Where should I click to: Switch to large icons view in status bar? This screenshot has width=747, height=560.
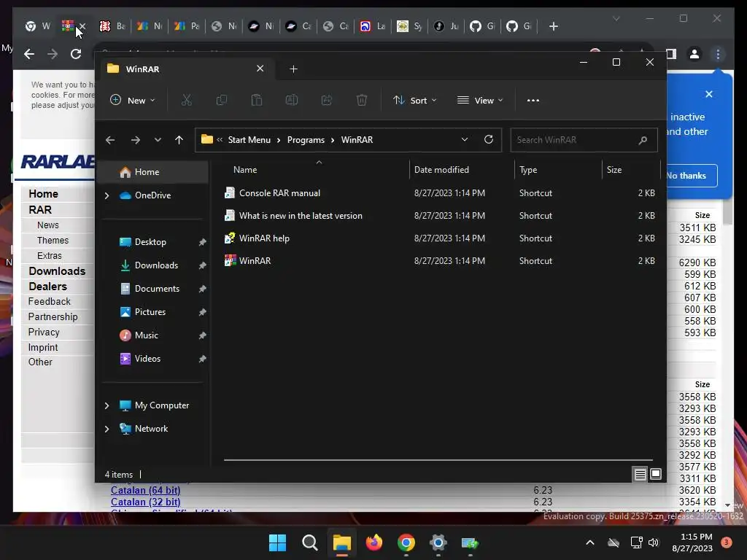(x=656, y=474)
